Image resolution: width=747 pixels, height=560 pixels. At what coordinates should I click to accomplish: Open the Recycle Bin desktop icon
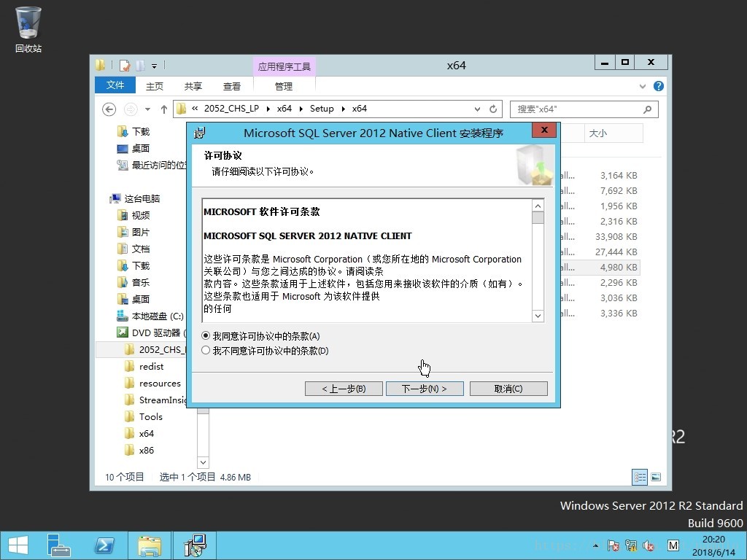click(x=28, y=29)
